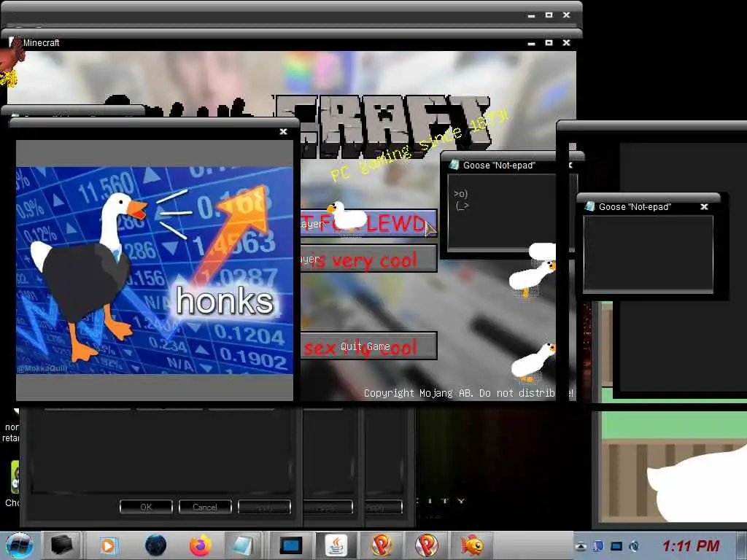Click the notepad icon in rear Goose Not-epad title
The height and width of the screenshot is (560, 747).
(454, 166)
